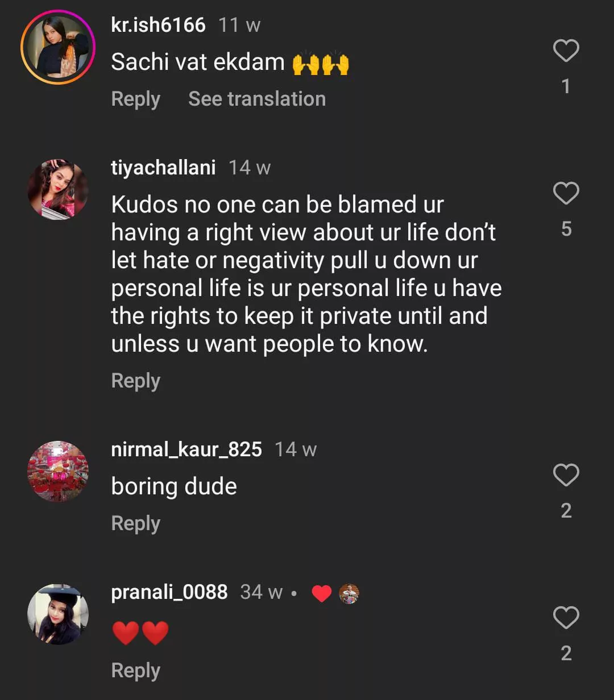This screenshot has width=614, height=700.
Task: Tap the small creator avatar beside 34 w
Action: click(x=349, y=593)
